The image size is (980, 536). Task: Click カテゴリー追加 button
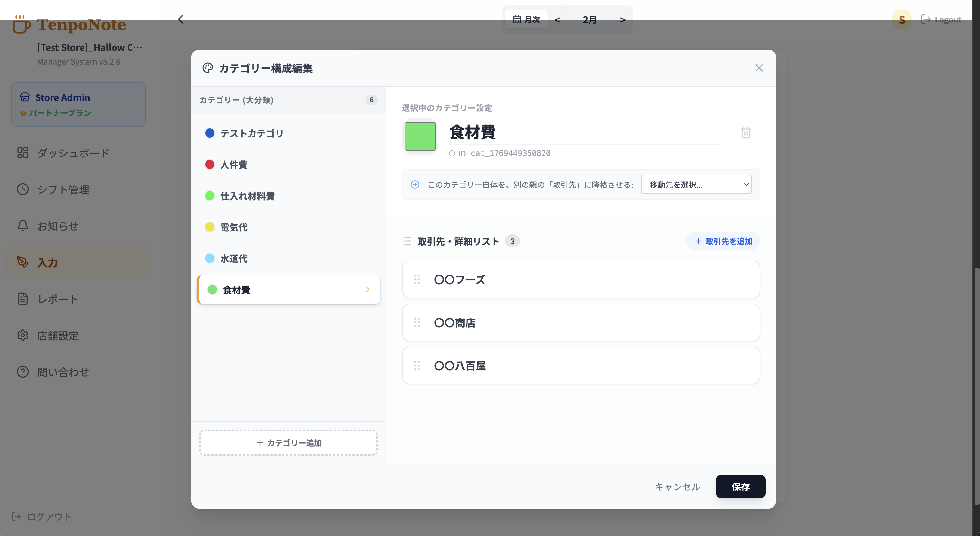point(288,443)
